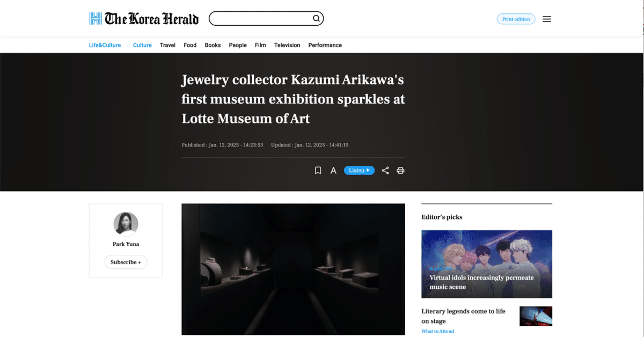Click Park Yuna's profile photo
This screenshot has width=644, height=337.
coord(126,224)
